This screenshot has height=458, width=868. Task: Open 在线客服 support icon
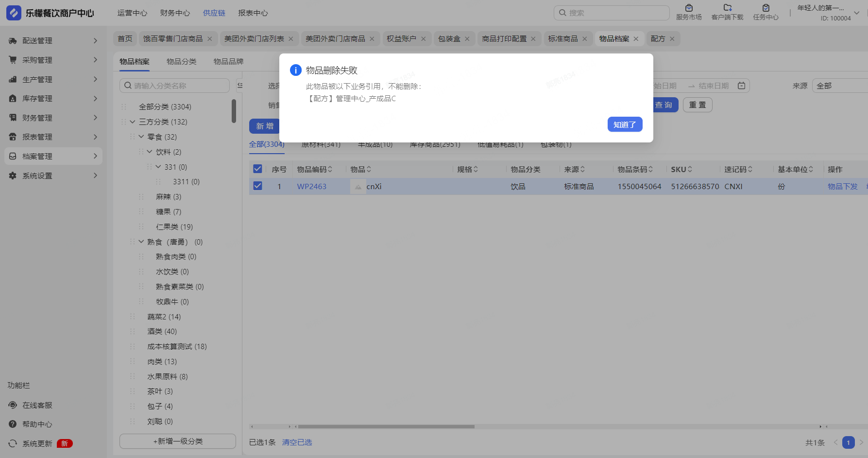pos(13,405)
